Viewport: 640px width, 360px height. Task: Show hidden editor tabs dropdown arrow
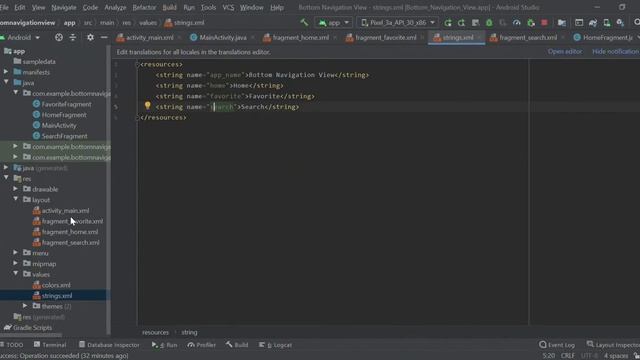638,38
